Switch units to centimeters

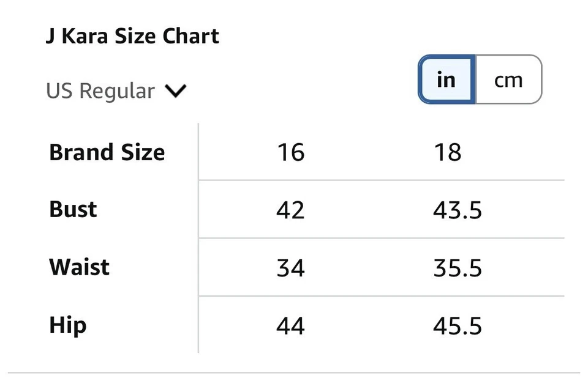pos(508,80)
